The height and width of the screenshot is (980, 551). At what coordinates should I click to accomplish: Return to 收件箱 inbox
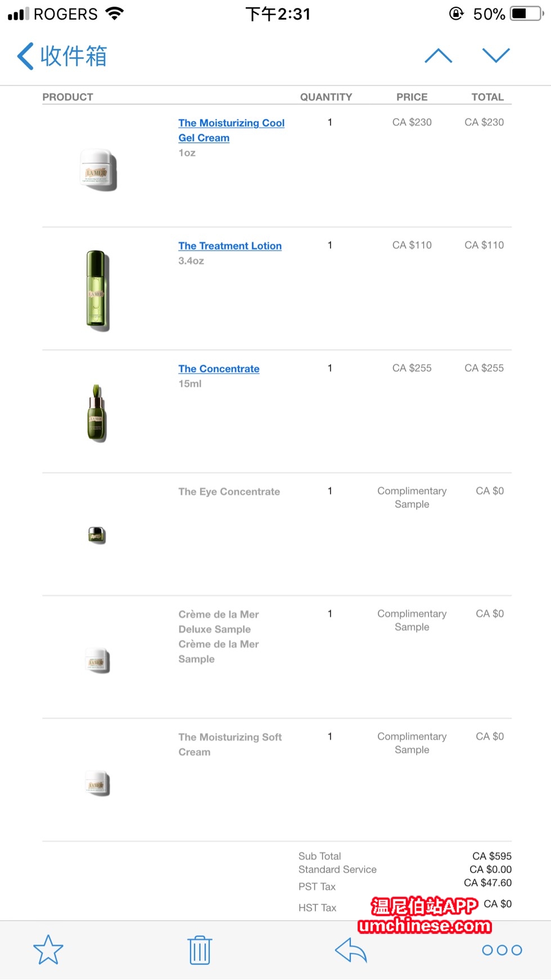coord(74,56)
